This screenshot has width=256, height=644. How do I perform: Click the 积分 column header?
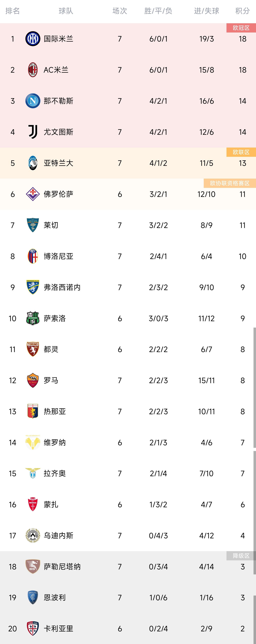tap(242, 11)
